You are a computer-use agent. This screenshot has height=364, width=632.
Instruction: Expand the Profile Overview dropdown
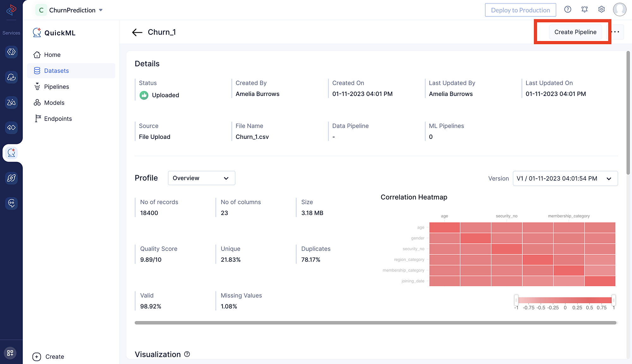pos(201,178)
